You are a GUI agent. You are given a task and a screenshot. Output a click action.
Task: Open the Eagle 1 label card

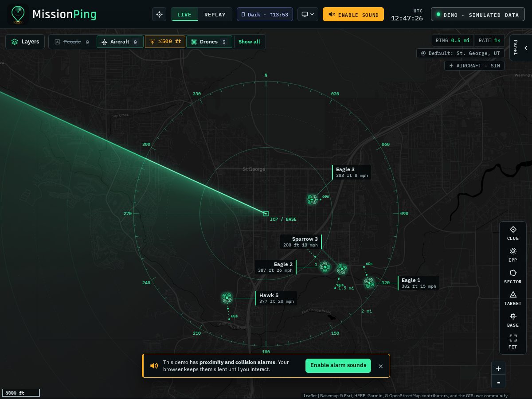tap(419, 283)
